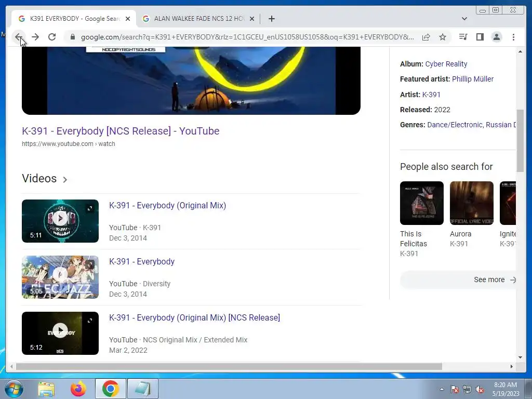This screenshot has width=532, height=399.
Task: Open Chrome side panel icon
Action: (480, 37)
